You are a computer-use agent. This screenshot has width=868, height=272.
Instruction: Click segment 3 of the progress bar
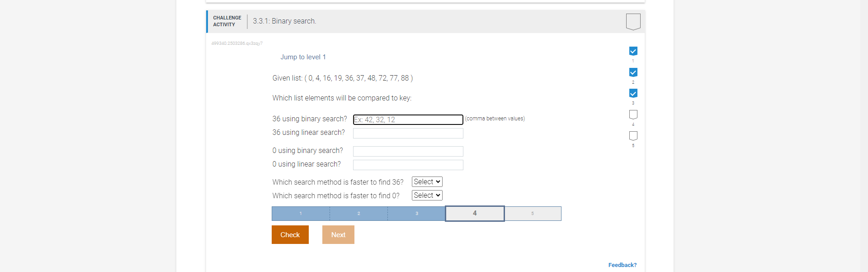[x=416, y=213]
